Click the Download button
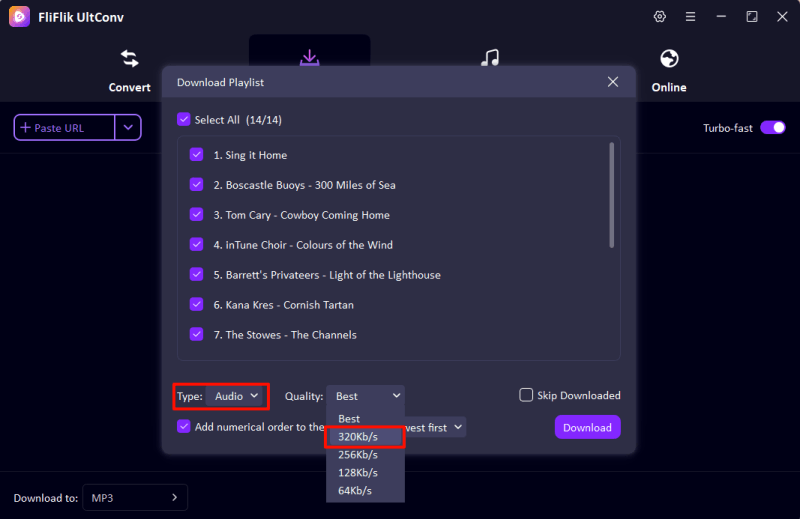 tap(587, 427)
